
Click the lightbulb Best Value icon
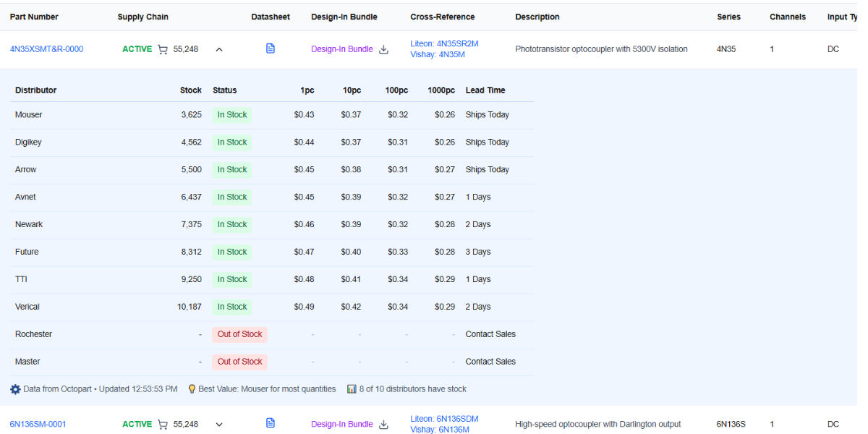point(192,389)
